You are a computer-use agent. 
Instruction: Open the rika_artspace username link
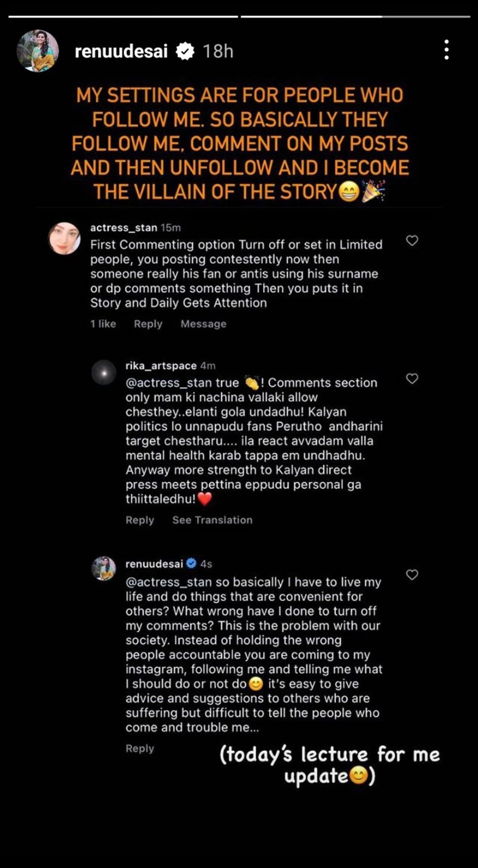click(161, 366)
